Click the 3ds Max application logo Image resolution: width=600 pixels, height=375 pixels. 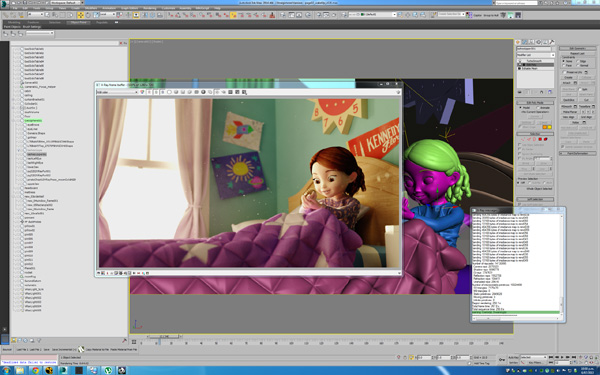coord(4,3)
